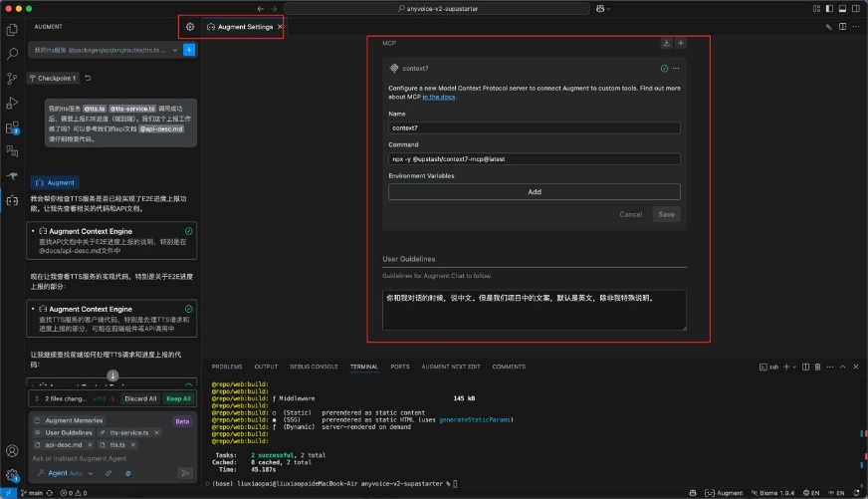868x499 pixels.
Task: Open the 'in the docs' MCP link
Action: click(x=439, y=97)
